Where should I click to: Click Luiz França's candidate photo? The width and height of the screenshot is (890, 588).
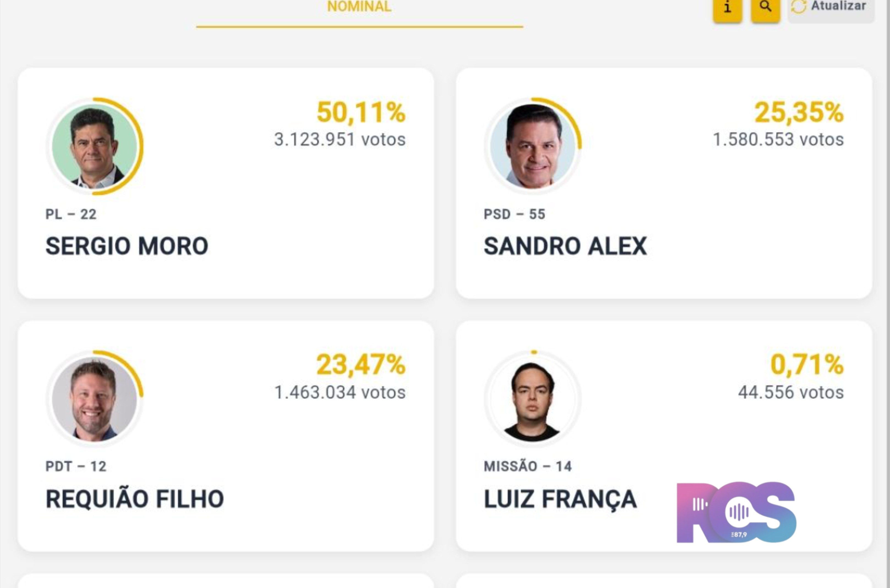click(533, 399)
